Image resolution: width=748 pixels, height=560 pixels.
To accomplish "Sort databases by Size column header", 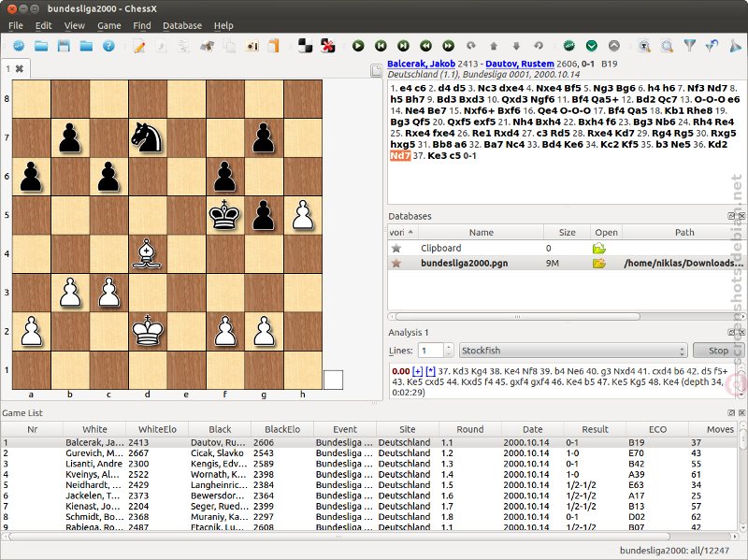I will 567,232.
